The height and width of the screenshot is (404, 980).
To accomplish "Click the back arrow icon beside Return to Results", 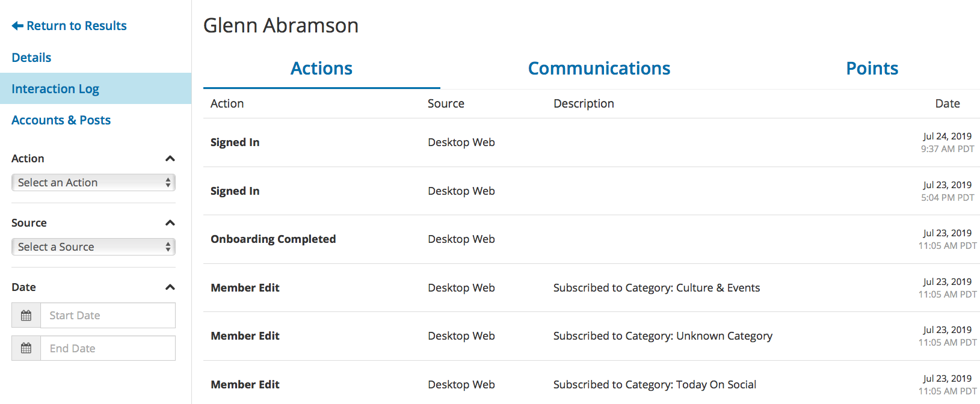I will [x=16, y=26].
